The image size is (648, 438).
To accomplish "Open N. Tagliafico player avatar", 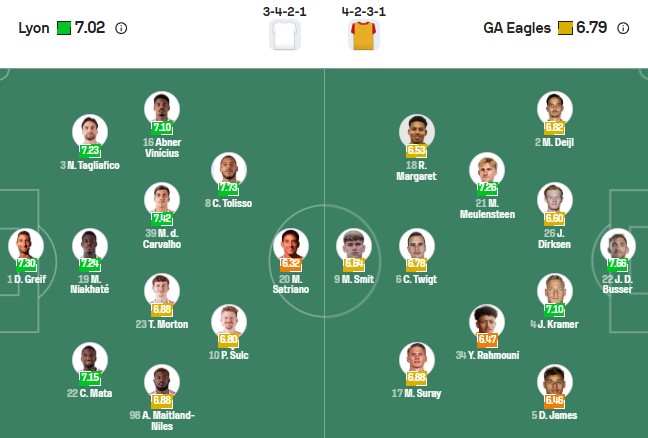I will (x=89, y=132).
